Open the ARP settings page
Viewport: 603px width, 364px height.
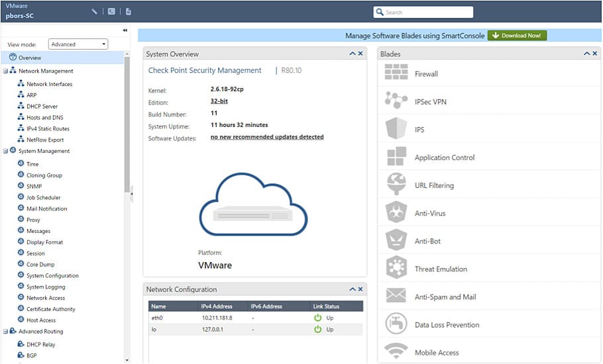32,95
